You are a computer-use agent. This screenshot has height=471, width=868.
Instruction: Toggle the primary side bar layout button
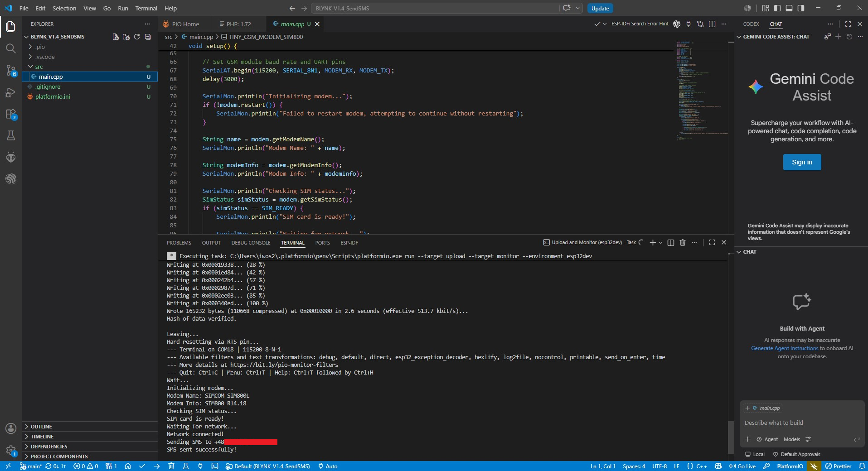[777, 8]
